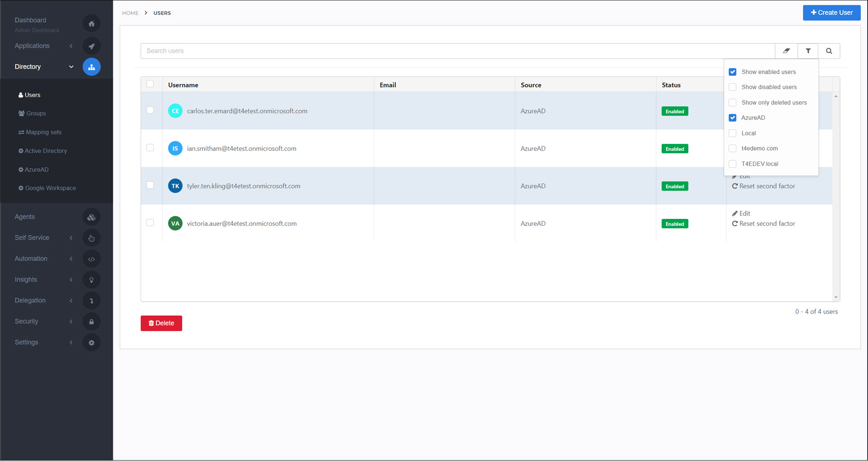The width and height of the screenshot is (868, 461).
Task: Click the Search users input field
Action: (458, 51)
